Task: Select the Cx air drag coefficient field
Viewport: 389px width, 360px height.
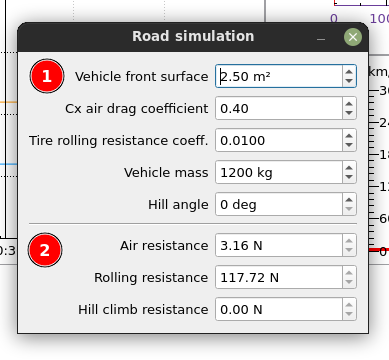Action: [279, 108]
